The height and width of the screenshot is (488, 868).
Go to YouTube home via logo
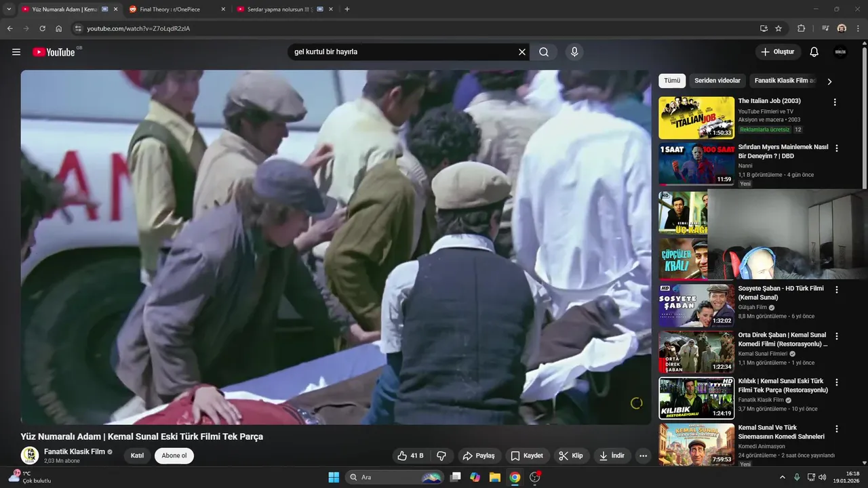coord(54,52)
